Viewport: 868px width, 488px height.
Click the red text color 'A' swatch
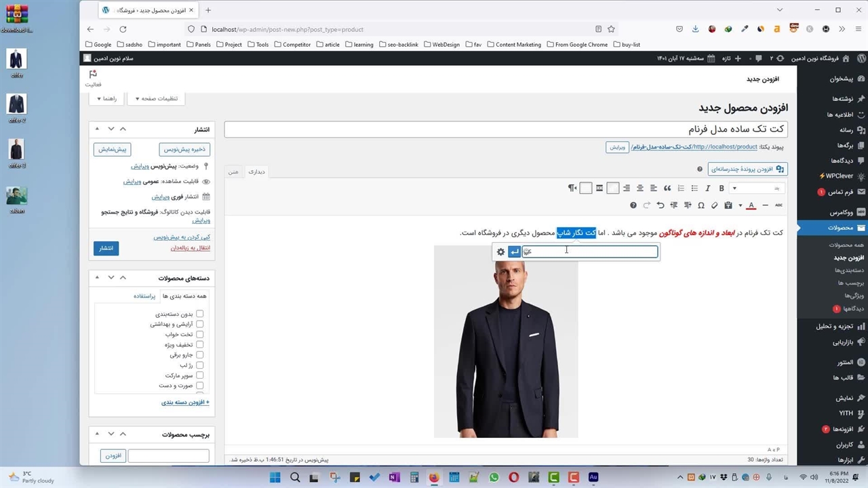click(751, 205)
